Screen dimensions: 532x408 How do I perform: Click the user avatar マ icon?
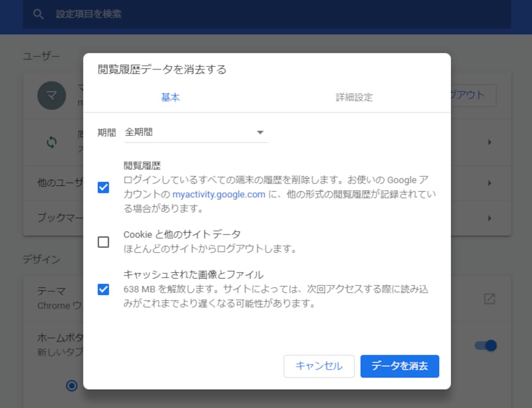[51, 95]
